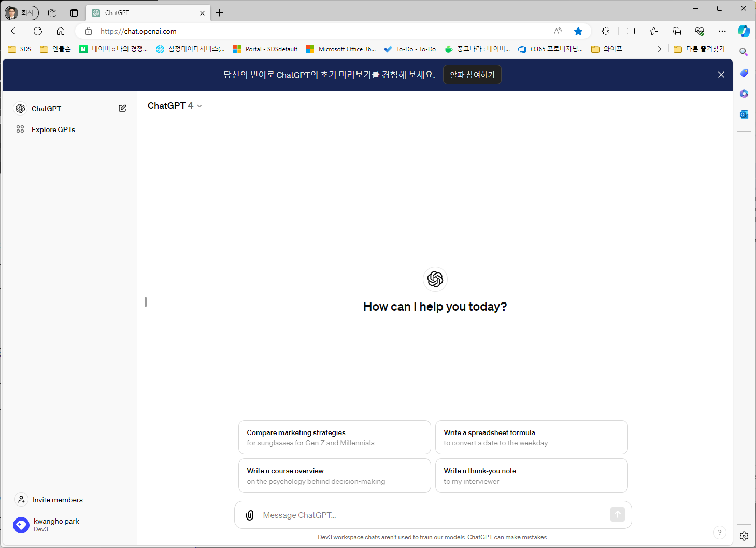Open the SDS bookmarks folder

coord(20,49)
